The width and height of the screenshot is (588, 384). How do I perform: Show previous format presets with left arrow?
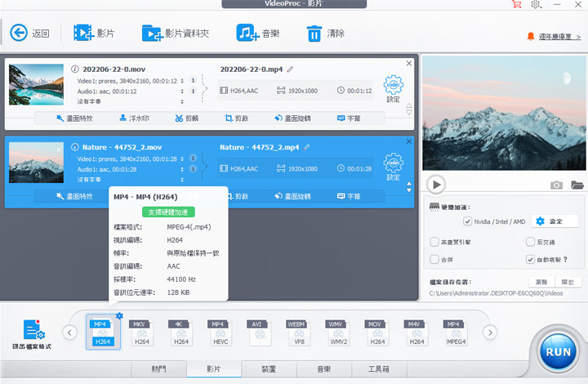[x=69, y=333]
